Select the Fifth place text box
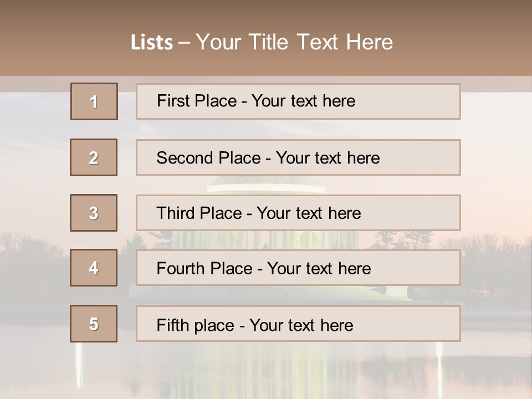 pyautogui.click(x=298, y=324)
